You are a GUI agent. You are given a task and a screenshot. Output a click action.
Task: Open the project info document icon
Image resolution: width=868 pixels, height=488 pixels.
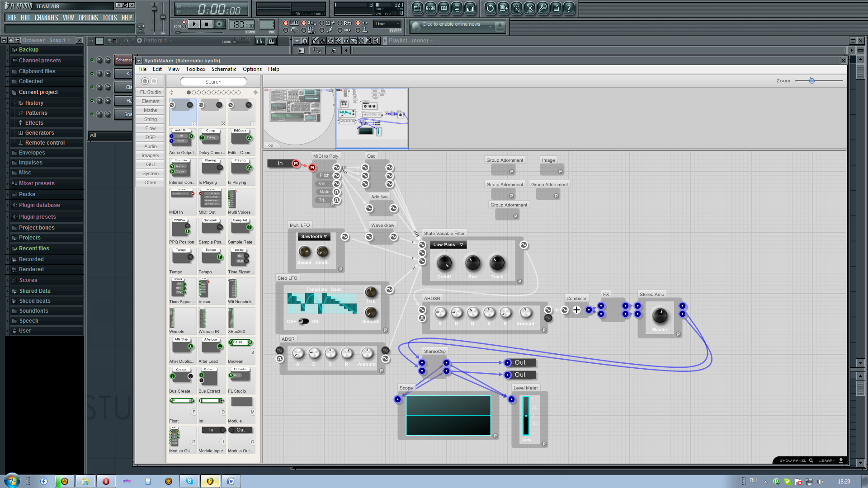(556, 8)
